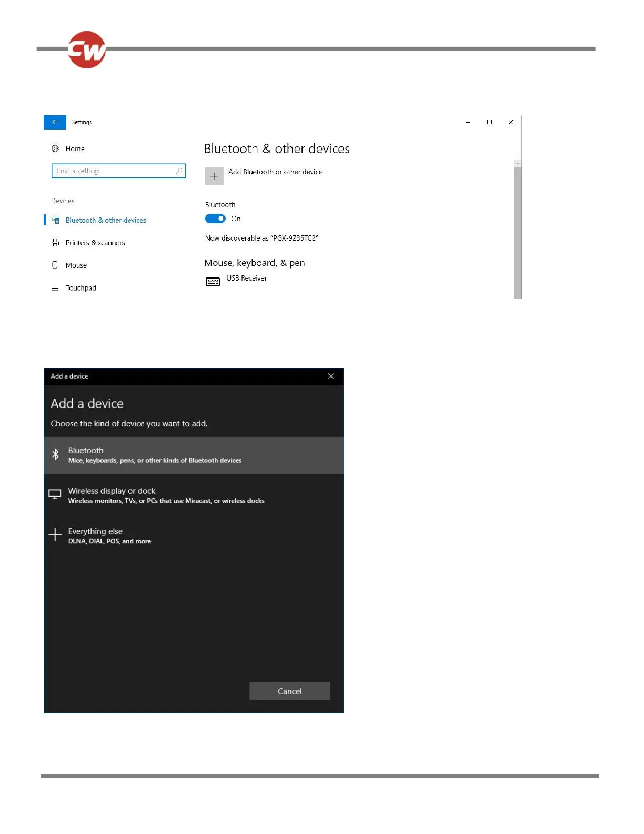Image resolution: width=644 pixels, height=834 pixels.
Task: Turn off the Bluetooth toggle switch
Action: (215, 219)
